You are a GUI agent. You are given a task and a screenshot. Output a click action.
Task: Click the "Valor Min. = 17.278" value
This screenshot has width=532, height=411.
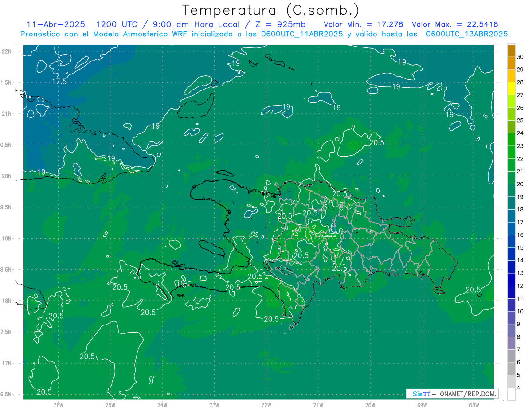coord(363,24)
